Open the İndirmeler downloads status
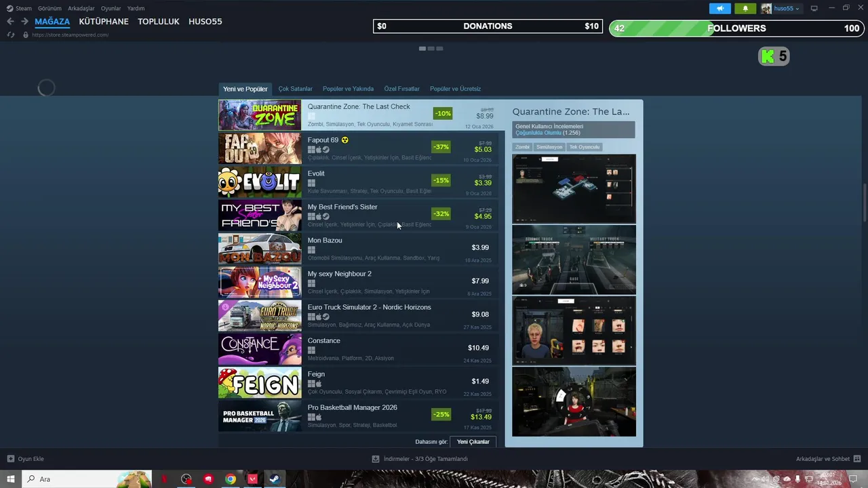 420,459
